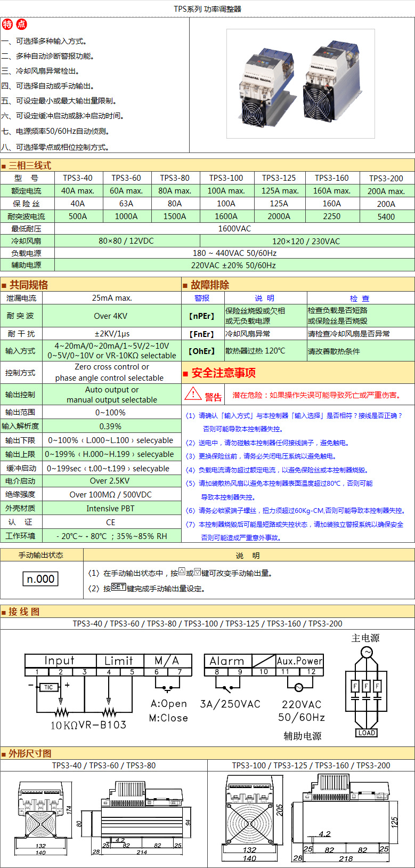
Task: Click the down-arrow key icon in manual output notes
Action: pyautogui.click(x=198, y=572)
